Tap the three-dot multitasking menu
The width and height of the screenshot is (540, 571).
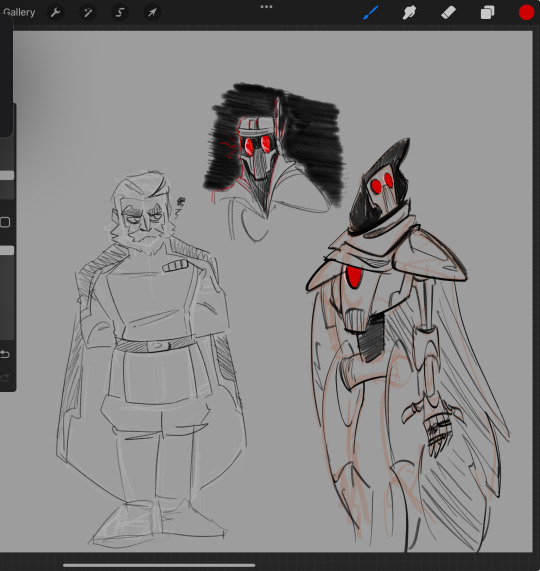pyautogui.click(x=266, y=7)
